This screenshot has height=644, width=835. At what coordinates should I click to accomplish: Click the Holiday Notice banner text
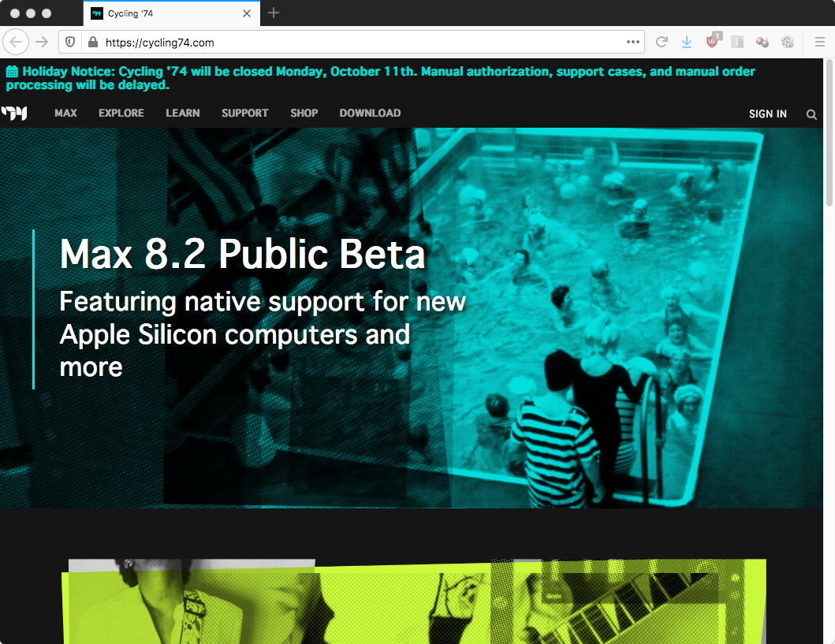(380, 78)
